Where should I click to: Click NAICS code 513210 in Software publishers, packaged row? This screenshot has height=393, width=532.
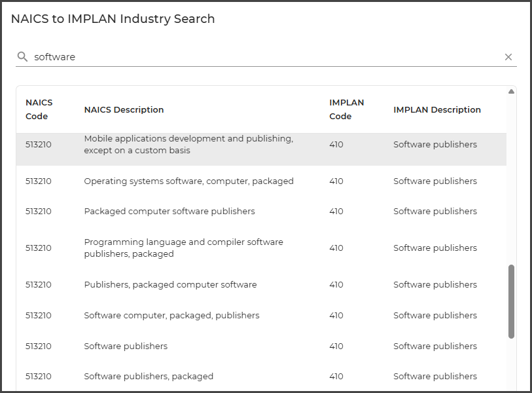coord(39,377)
